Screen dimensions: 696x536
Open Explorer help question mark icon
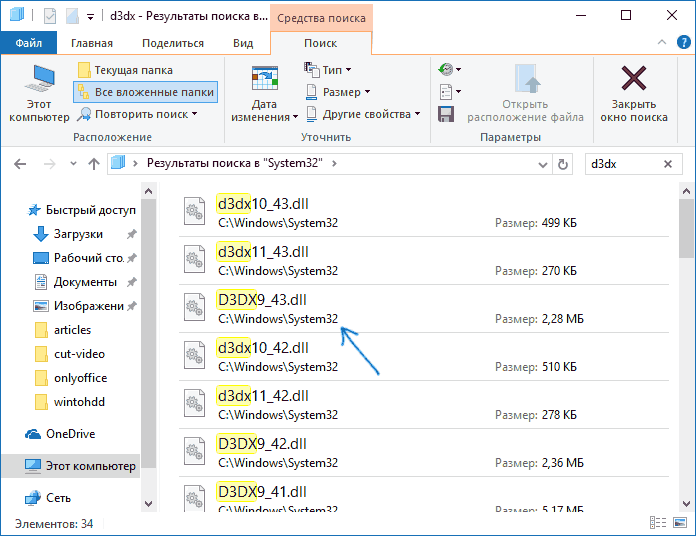click(x=684, y=42)
